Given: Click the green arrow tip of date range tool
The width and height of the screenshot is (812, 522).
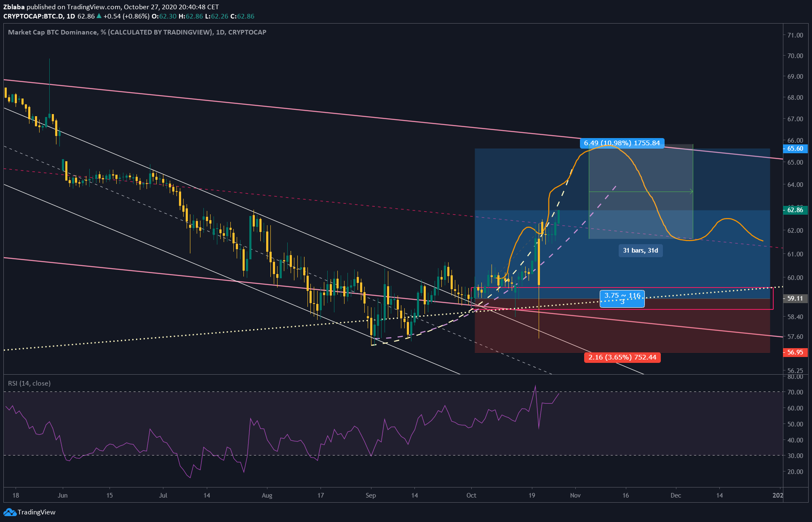Looking at the screenshot, I should point(691,192).
